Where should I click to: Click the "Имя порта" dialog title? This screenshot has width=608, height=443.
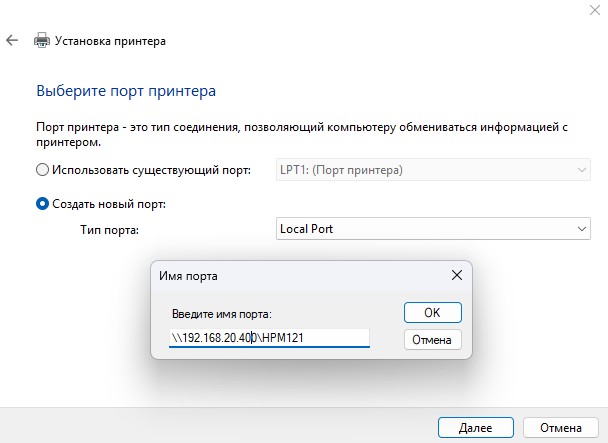pos(188,276)
